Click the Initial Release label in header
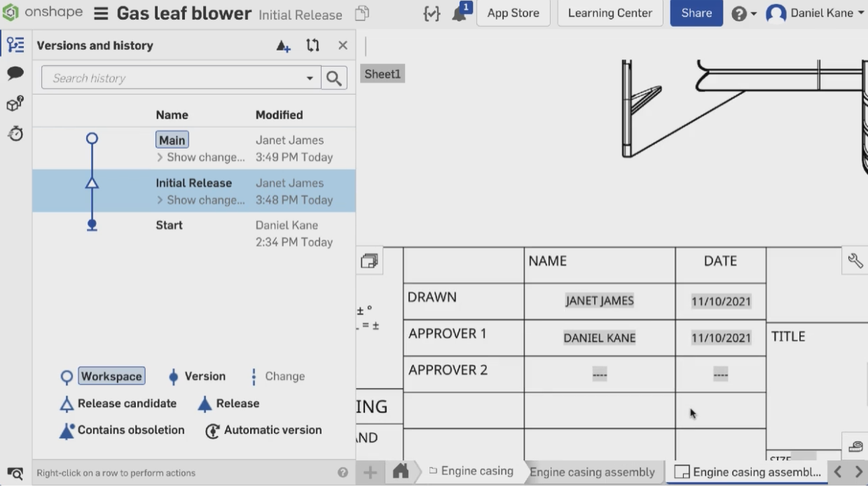Image resolution: width=868 pixels, height=487 pixels. 301,15
